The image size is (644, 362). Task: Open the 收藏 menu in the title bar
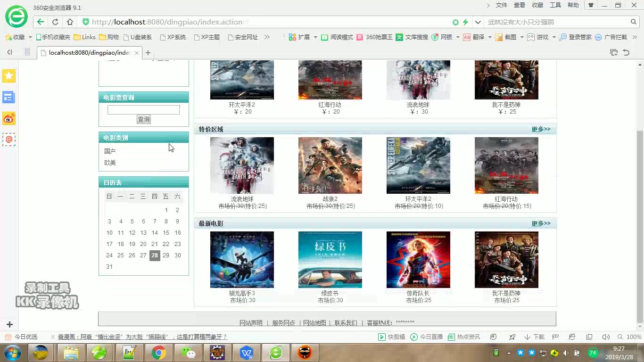click(x=537, y=5)
